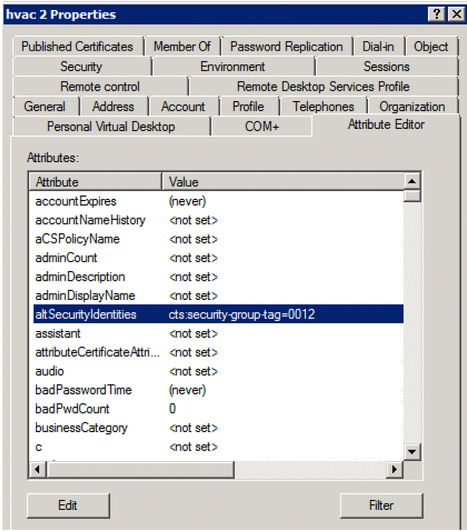The image size is (467, 531).
Task: Open the Filter button menu
Action: (x=381, y=506)
